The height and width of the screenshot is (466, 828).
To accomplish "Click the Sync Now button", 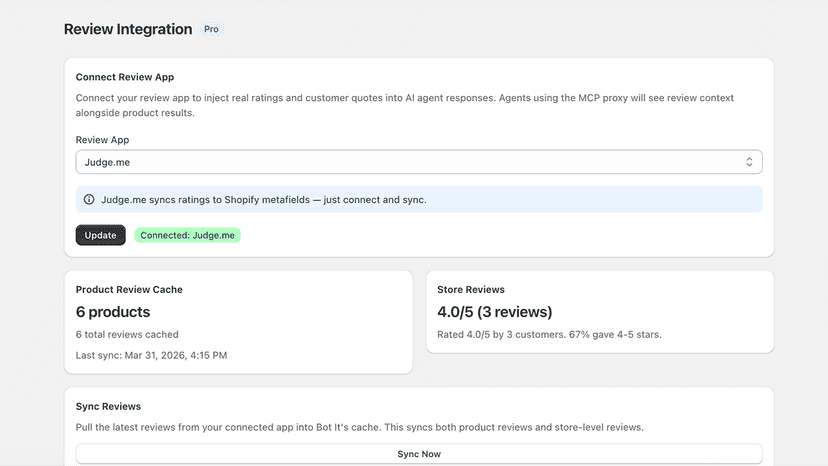I will [419, 454].
